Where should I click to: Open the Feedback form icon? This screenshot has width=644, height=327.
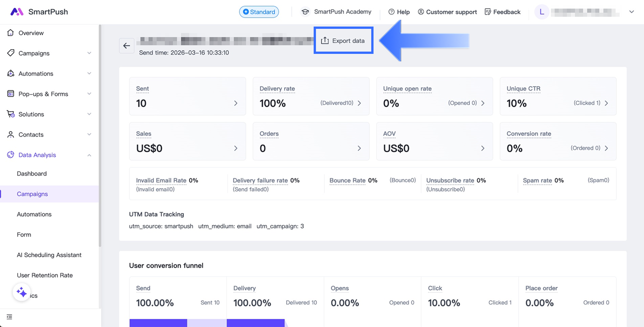click(x=488, y=12)
